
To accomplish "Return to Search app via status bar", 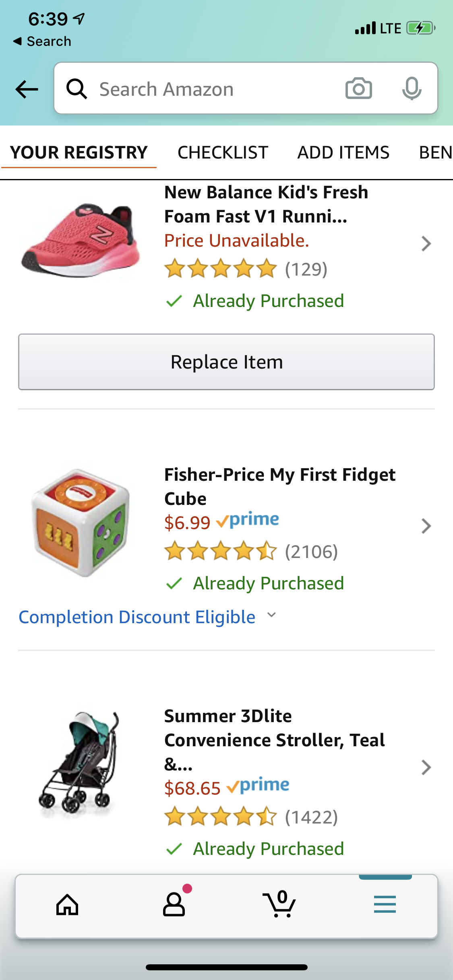I will tap(42, 41).
